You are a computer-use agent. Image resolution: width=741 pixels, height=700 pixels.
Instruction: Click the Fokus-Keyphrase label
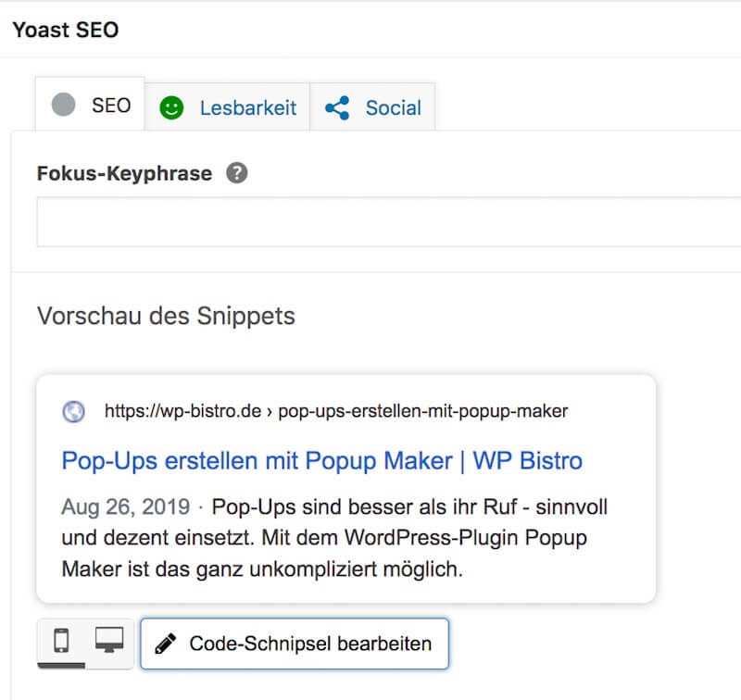point(124,173)
